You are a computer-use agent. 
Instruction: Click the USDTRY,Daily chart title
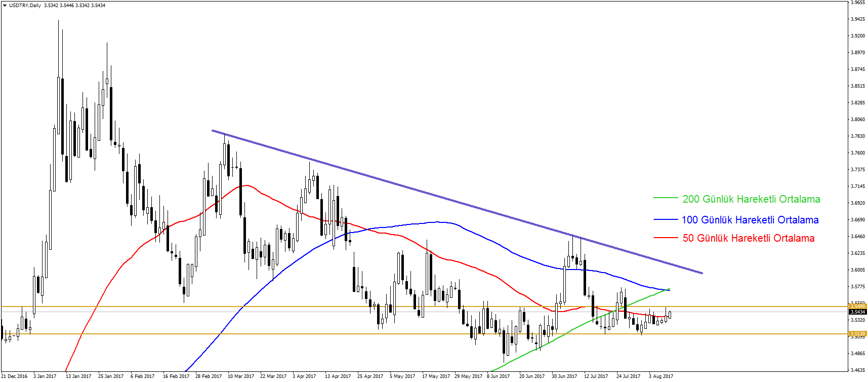25,6
